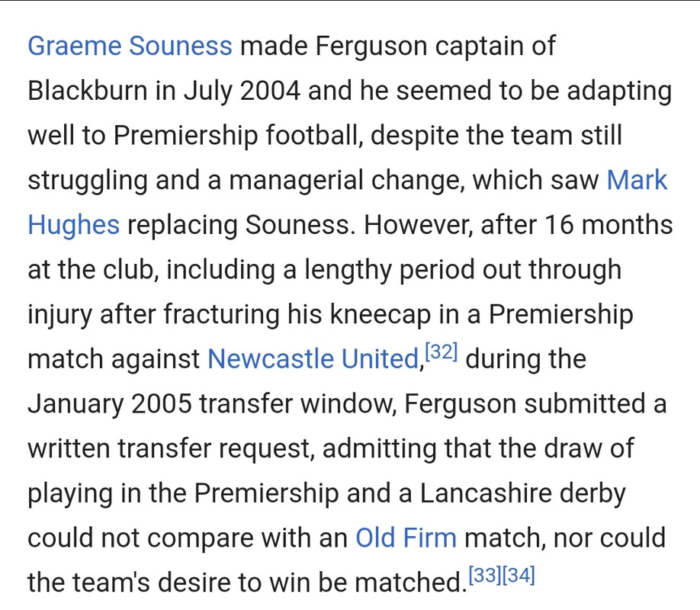This screenshot has height=610, width=700.
Task: Click the year '2004' in the text
Action: coord(270,91)
